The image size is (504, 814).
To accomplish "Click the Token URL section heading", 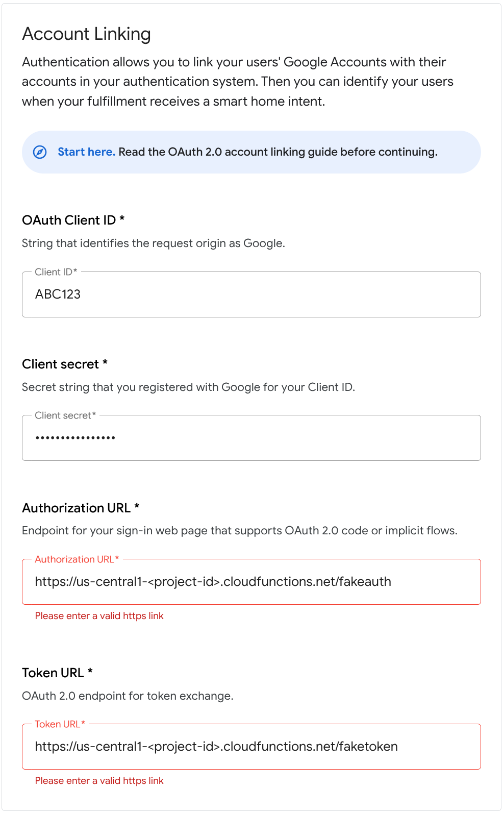I will (x=57, y=673).
